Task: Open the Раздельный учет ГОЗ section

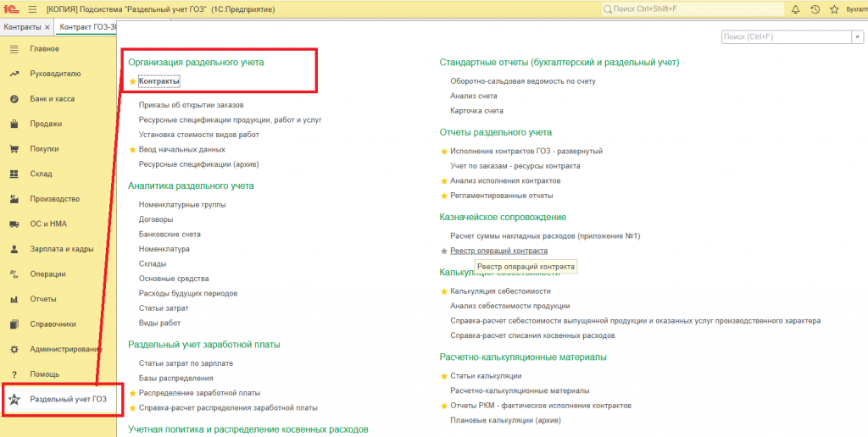Action: 68,400
